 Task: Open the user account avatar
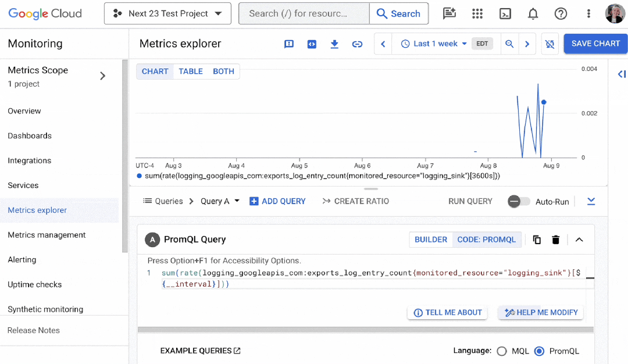tap(615, 13)
